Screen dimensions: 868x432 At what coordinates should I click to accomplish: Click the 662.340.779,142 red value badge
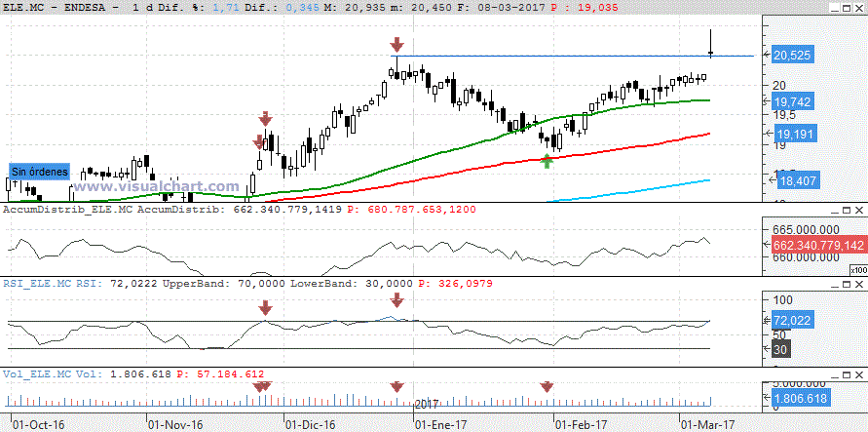(x=818, y=244)
